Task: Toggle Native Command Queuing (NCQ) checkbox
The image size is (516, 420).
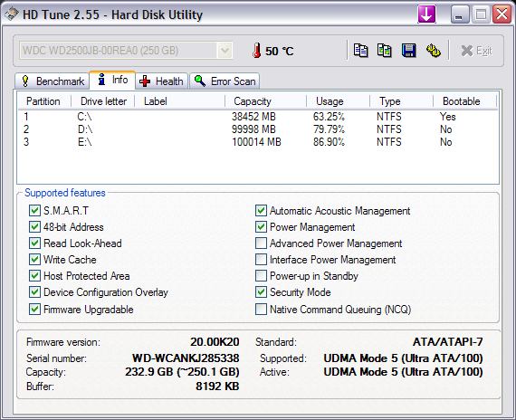Action: [x=261, y=310]
